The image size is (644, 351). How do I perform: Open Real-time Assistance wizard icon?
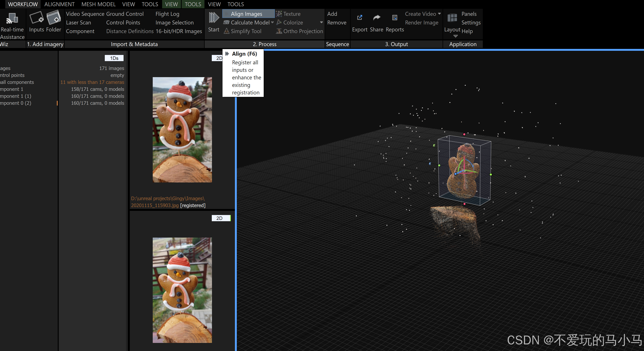pyautogui.click(x=12, y=18)
